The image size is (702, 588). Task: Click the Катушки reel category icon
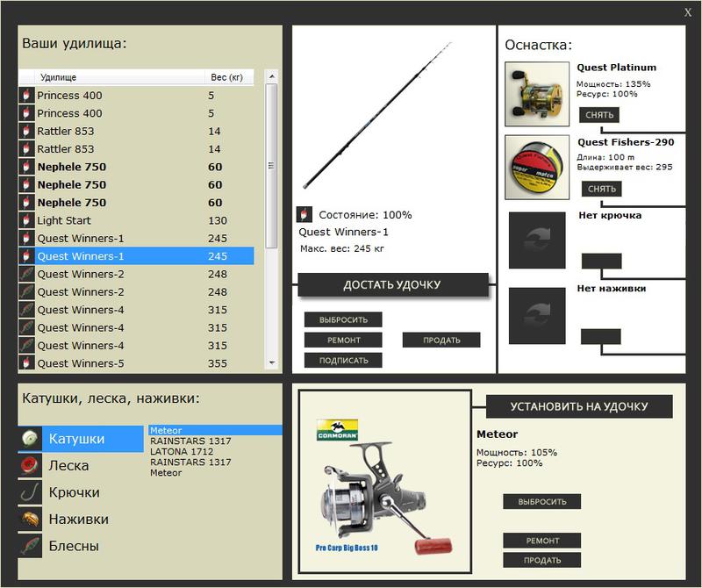click(31, 439)
